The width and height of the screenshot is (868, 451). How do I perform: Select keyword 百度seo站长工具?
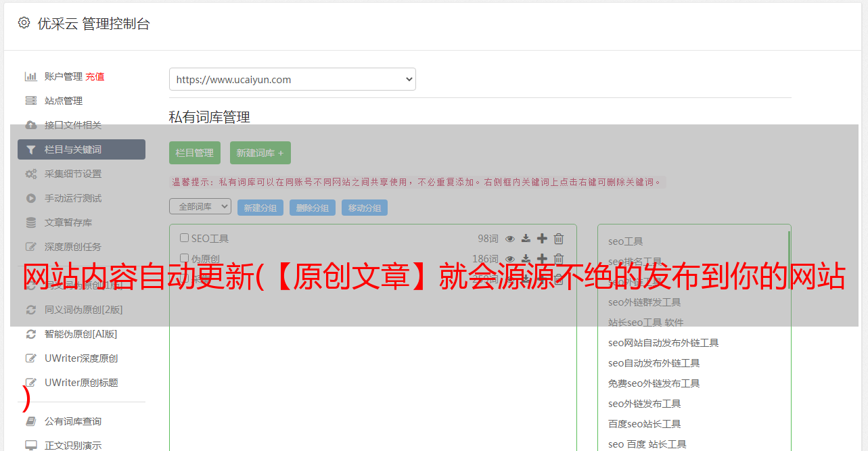(x=645, y=424)
